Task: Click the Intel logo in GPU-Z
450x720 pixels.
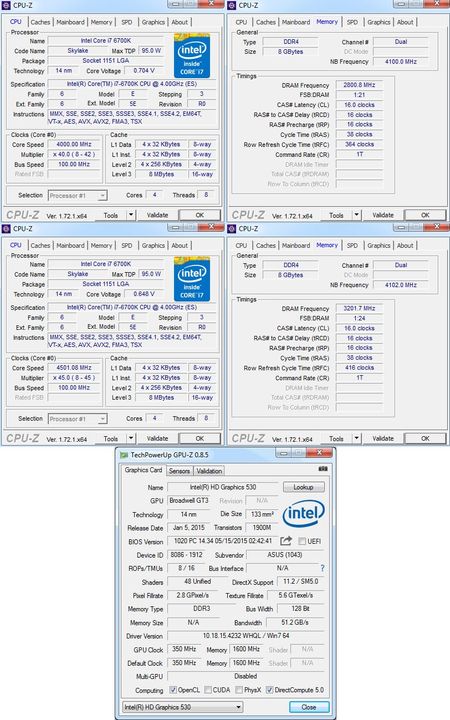Action: click(x=304, y=513)
